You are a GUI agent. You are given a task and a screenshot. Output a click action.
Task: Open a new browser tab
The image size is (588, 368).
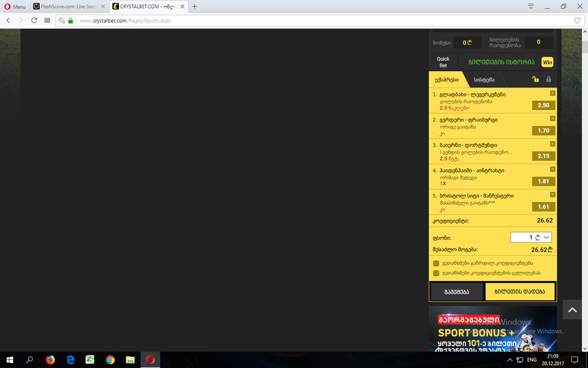pyautogui.click(x=194, y=6)
